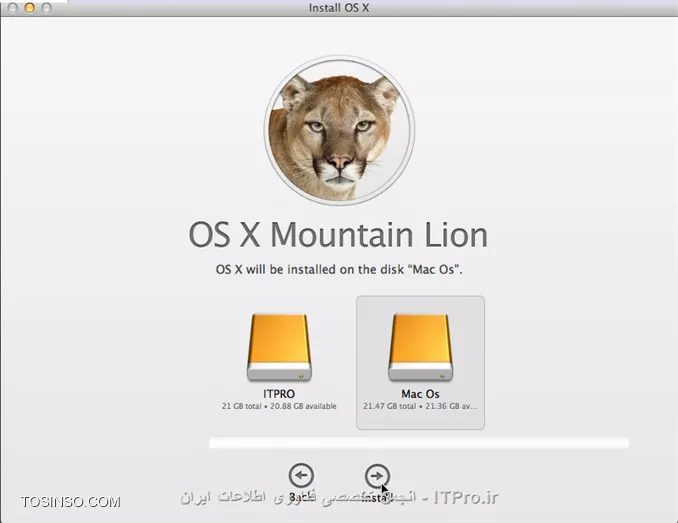This screenshot has height=523, width=678.
Task: Click the Install OS X window title
Action: click(x=339, y=8)
